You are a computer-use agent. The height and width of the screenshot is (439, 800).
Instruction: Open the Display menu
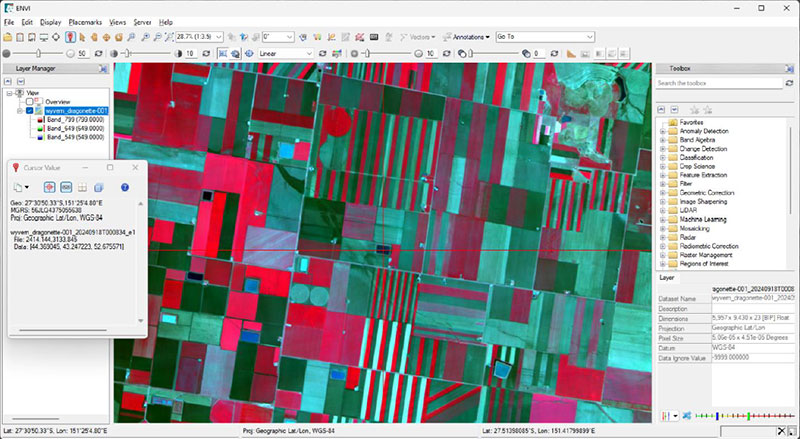50,21
